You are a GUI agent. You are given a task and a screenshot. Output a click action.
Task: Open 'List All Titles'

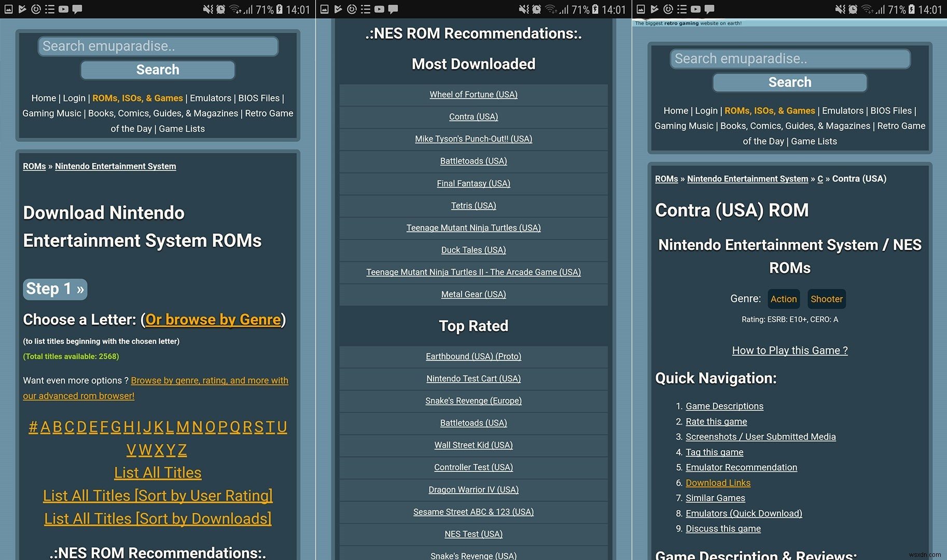click(x=157, y=472)
